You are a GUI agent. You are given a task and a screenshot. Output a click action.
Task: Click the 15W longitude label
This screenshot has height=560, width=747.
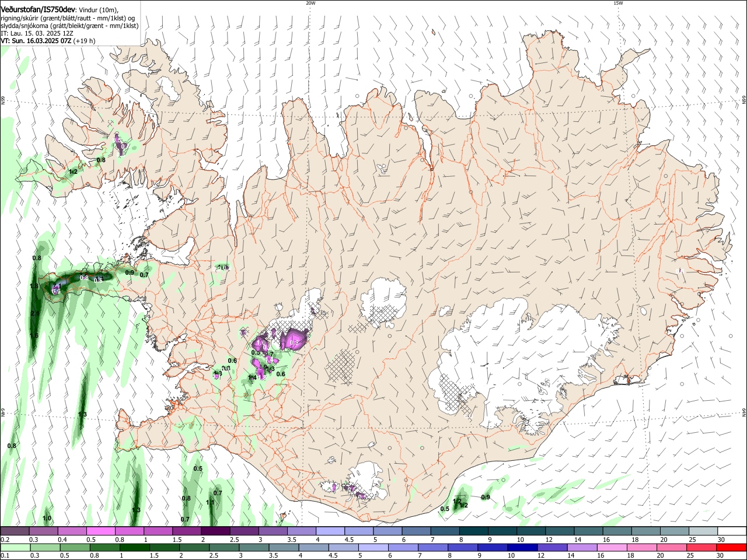point(618,3)
